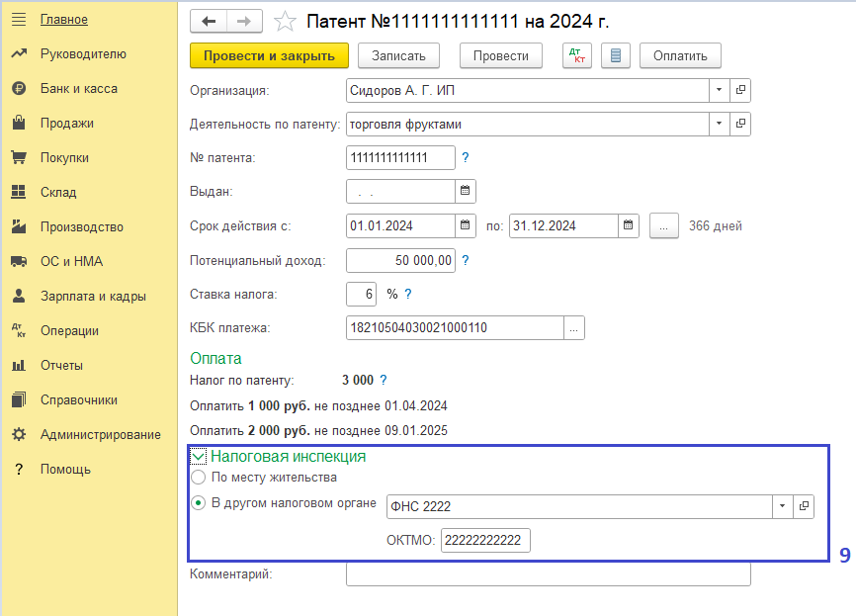Open Организация record via open-form icon

coord(741,91)
